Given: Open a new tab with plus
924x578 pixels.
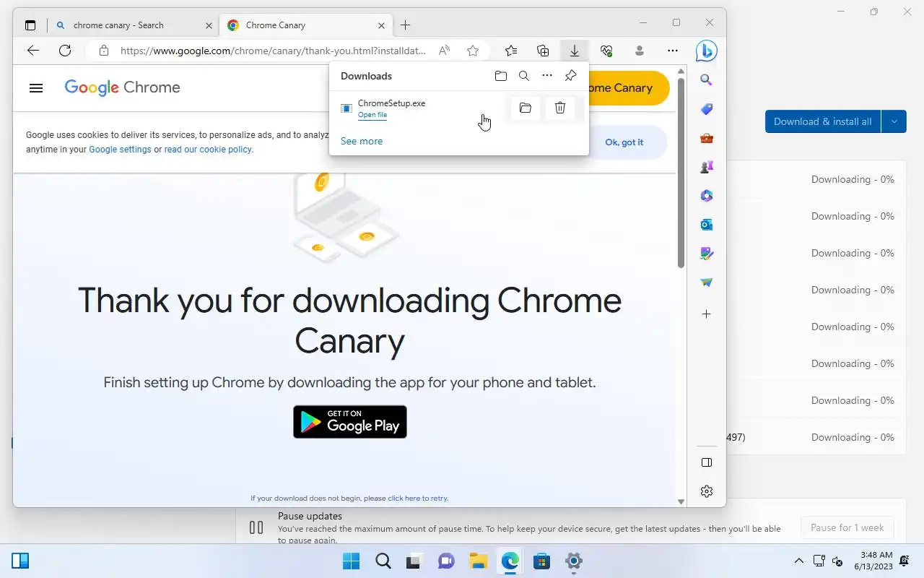Looking at the screenshot, I should (406, 25).
